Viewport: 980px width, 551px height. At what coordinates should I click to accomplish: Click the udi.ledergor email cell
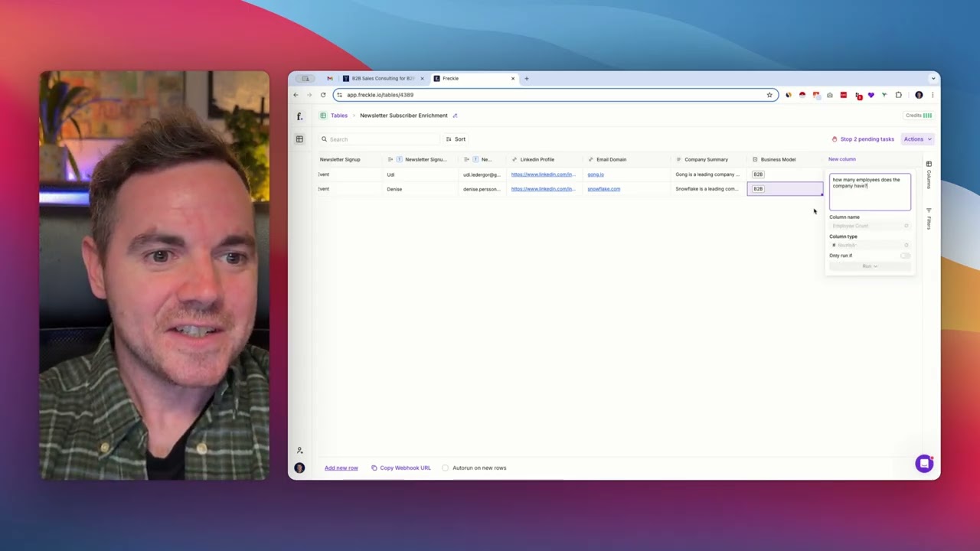pyautogui.click(x=482, y=174)
